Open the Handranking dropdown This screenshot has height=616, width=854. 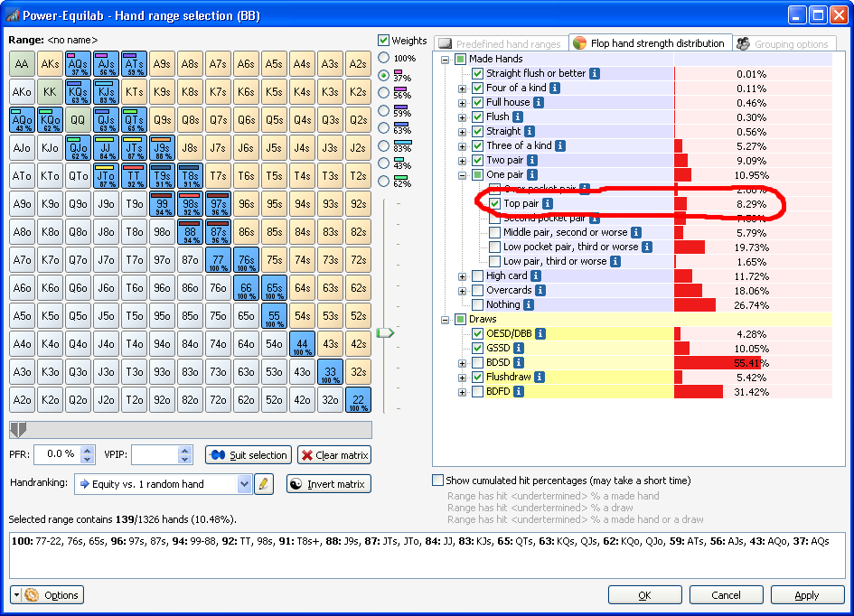[244, 484]
